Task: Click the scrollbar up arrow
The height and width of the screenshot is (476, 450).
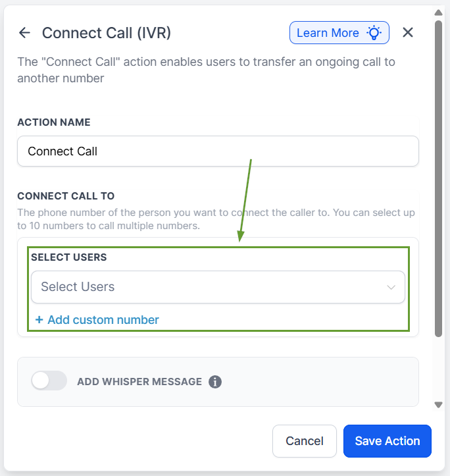Action: point(439,13)
